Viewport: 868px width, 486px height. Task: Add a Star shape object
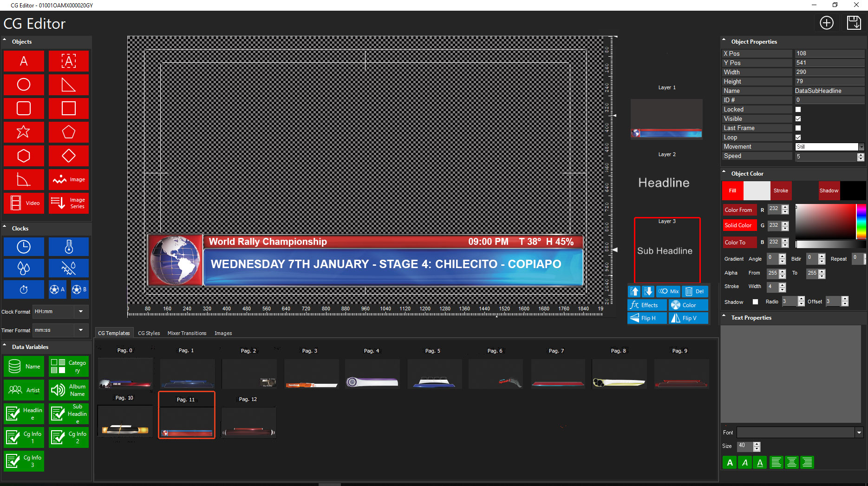point(24,132)
